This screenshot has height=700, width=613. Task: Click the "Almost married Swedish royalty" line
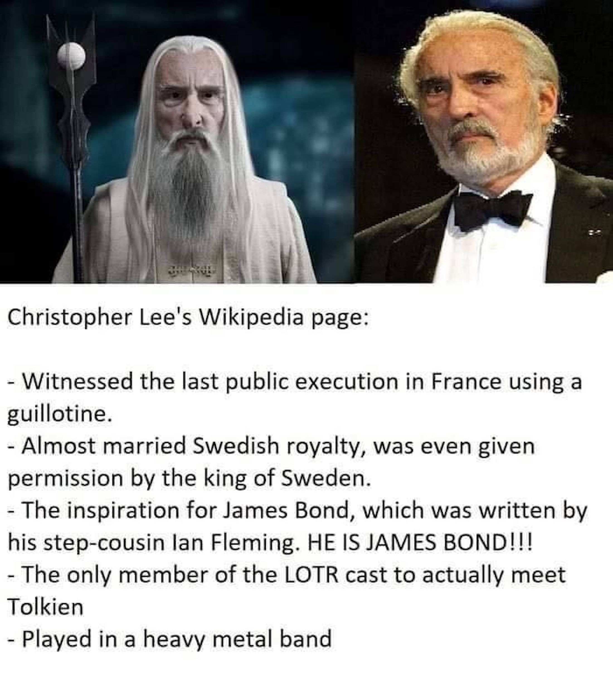click(271, 446)
